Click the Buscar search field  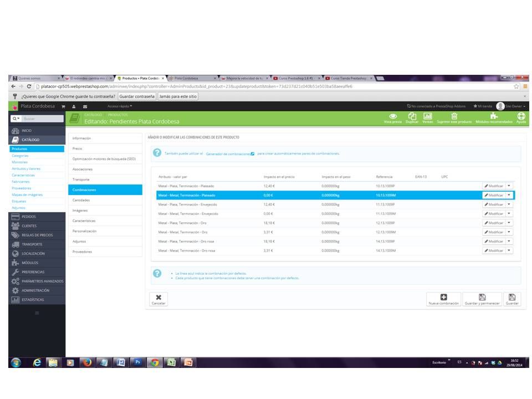[43, 119]
